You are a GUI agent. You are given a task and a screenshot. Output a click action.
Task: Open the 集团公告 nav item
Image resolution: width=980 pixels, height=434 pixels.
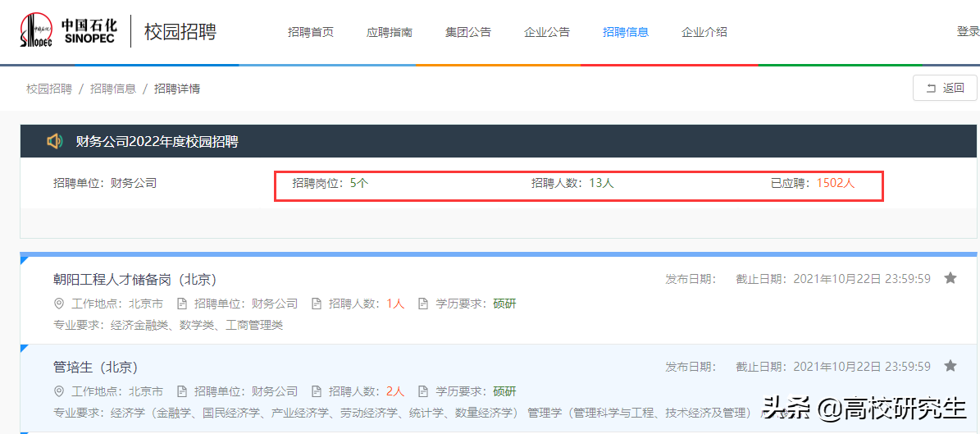tap(468, 32)
